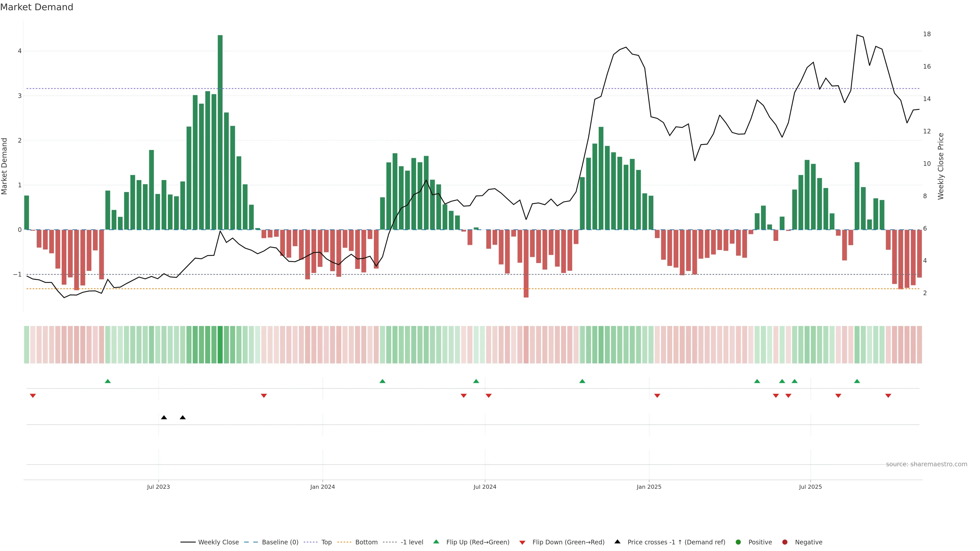The height and width of the screenshot is (551, 980).
Task: Click the Top dotted-line legend entry
Action: [x=326, y=542]
